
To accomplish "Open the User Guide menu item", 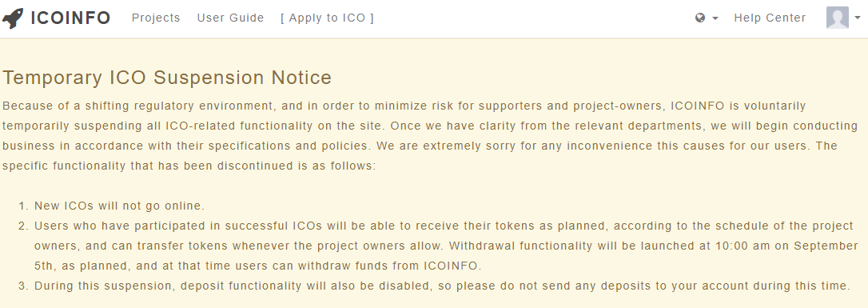I will [230, 18].
